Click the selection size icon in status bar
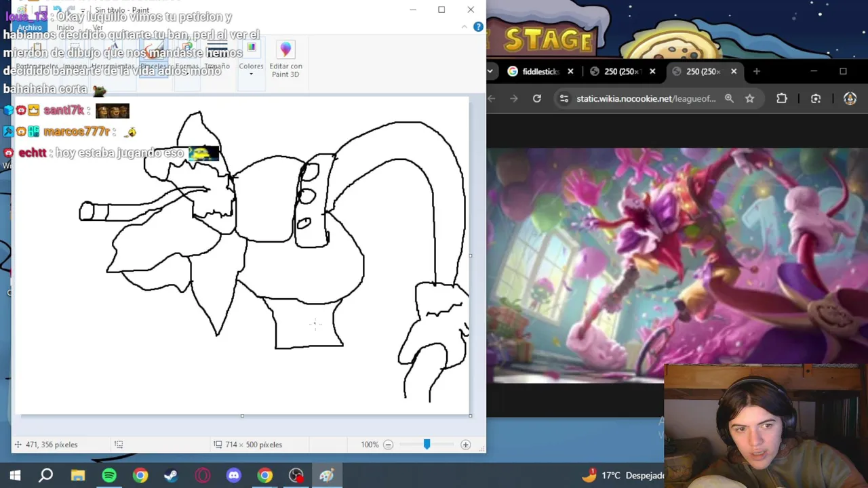 (119, 445)
